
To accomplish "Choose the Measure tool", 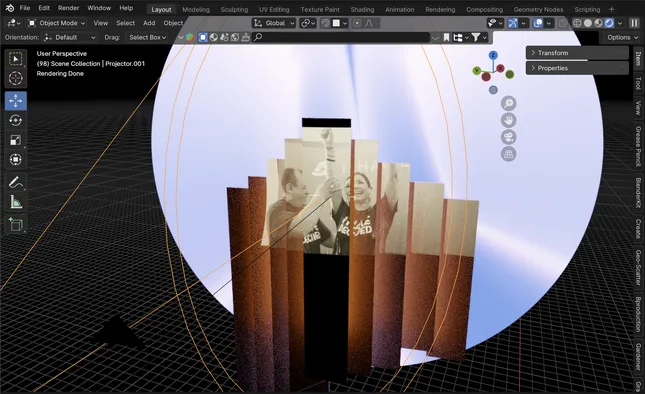I will tap(16, 202).
